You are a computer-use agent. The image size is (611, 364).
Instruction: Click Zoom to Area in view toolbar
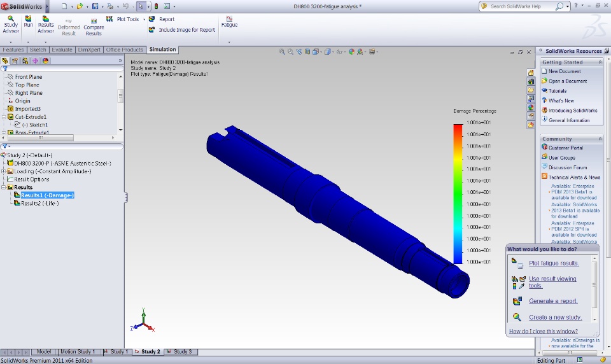[290, 52]
